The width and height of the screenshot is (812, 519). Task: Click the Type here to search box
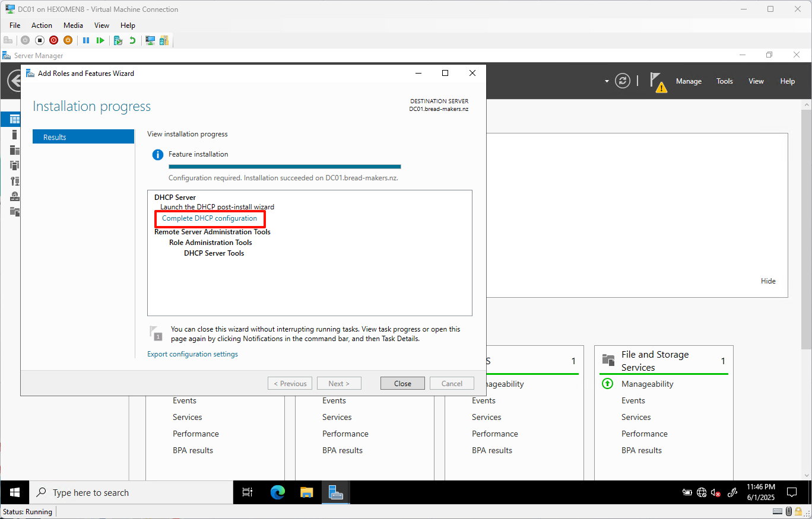(131, 492)
